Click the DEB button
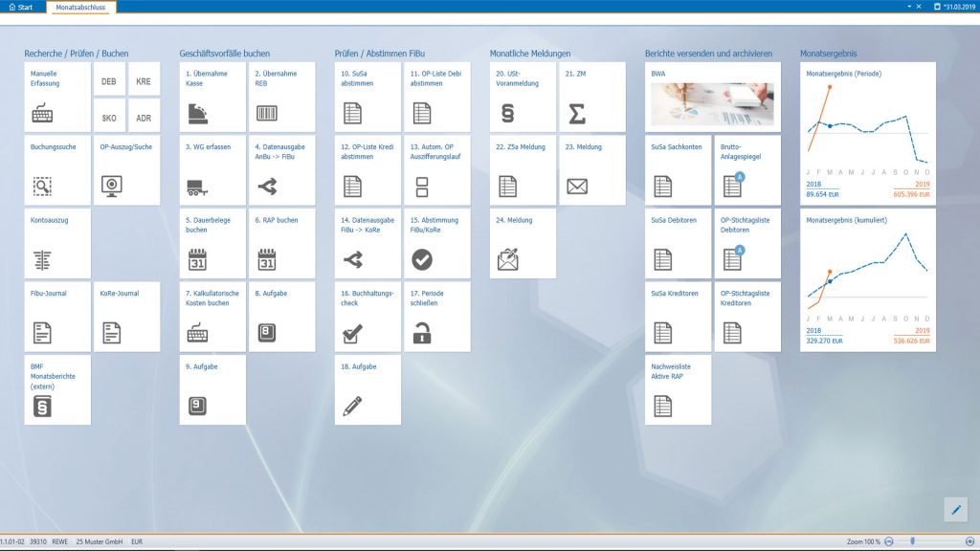This screenshot has height=551, width=980. pyautogui.click(x=109, y=81)
